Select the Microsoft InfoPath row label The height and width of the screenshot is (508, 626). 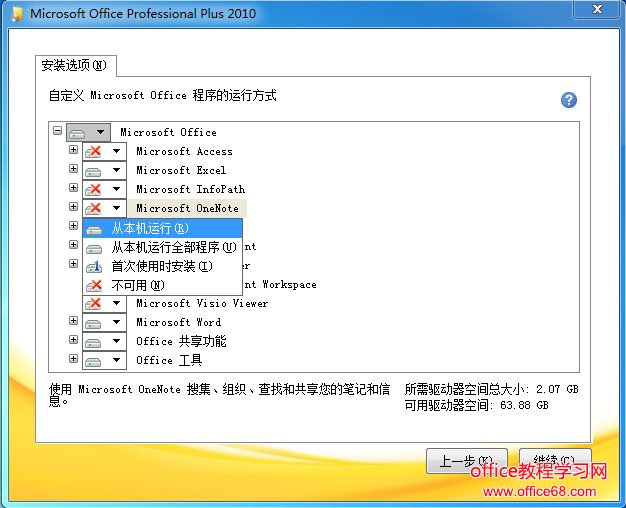pos(190,189)
